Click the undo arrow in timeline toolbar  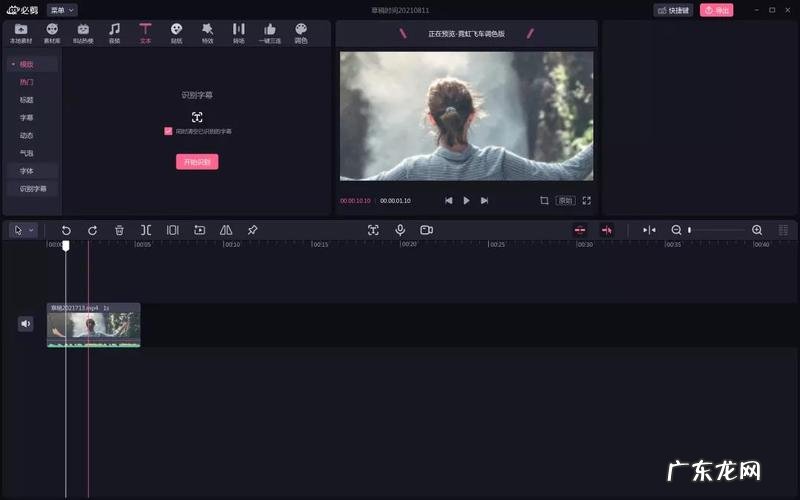(x=66, y=230)
